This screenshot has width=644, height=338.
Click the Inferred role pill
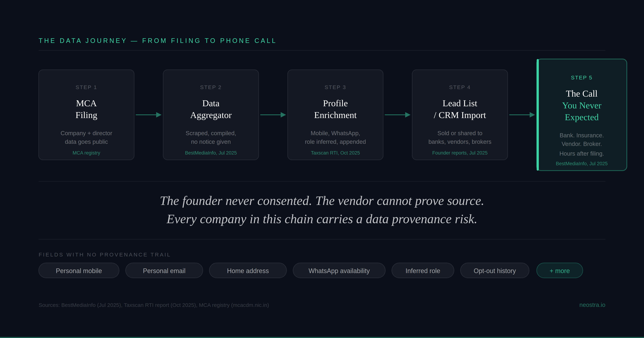423,271
